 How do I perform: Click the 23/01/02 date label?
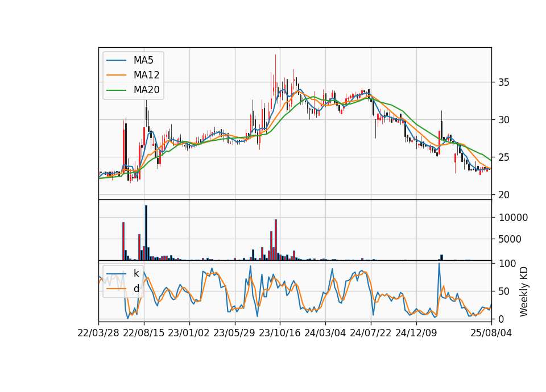pos(189,333)
